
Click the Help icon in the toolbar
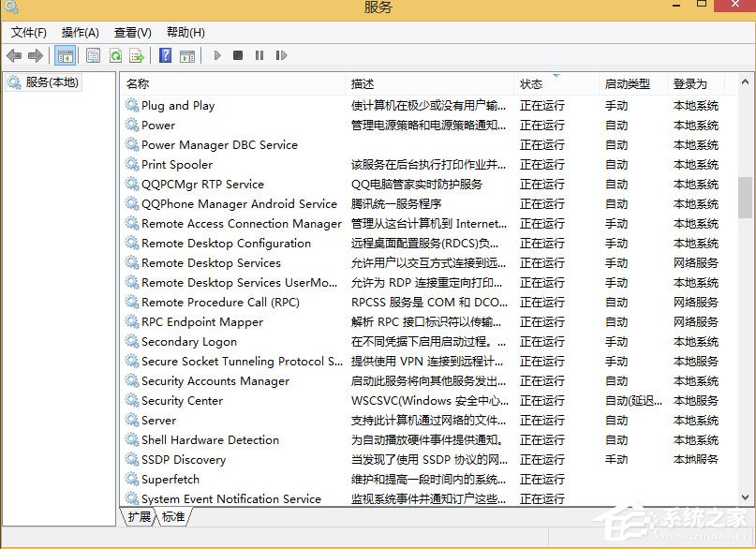pos(166,55)
